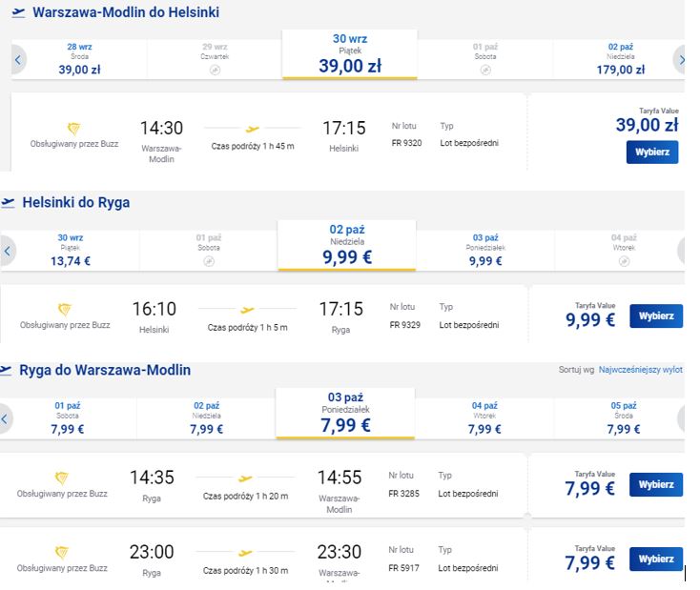Select 05 paź Środa 7,99 € date tab

[x=623, y=418]
